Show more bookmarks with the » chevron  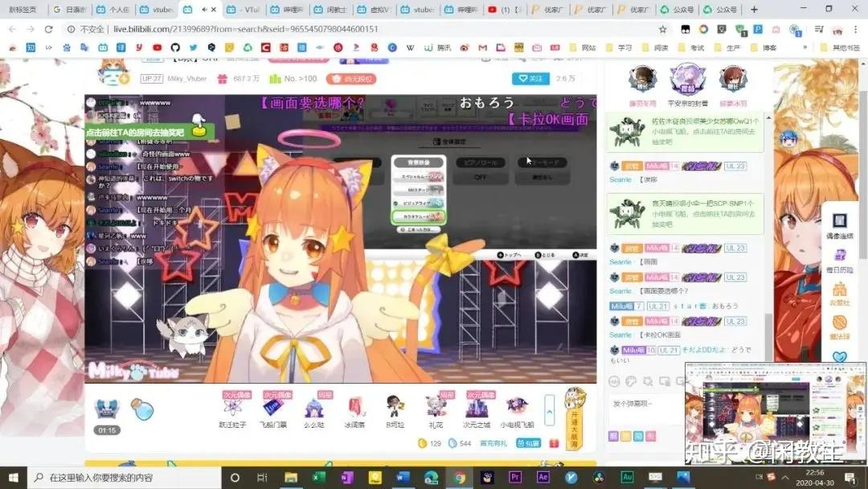coord(805,47)
